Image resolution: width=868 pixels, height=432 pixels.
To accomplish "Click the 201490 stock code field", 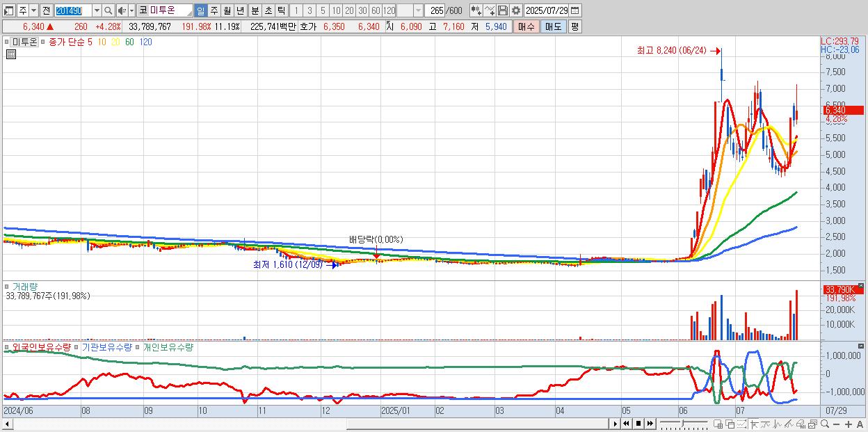I will click(73, 10).
